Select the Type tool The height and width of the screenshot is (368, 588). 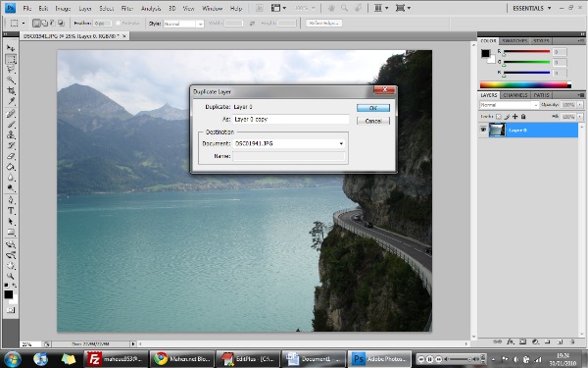(11, 211)
